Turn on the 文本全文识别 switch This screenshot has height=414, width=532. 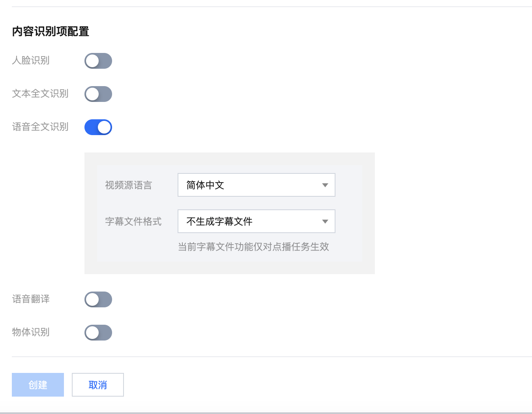tap(98, 94)
